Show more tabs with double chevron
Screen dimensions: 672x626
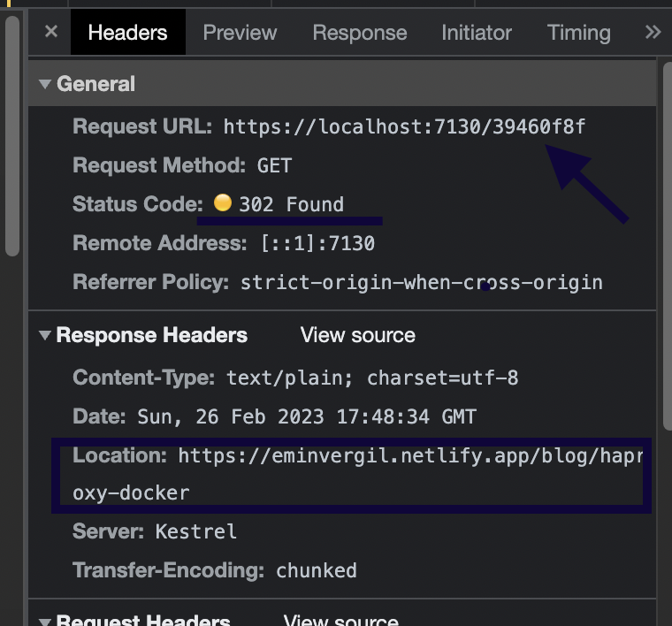point(653,33)
